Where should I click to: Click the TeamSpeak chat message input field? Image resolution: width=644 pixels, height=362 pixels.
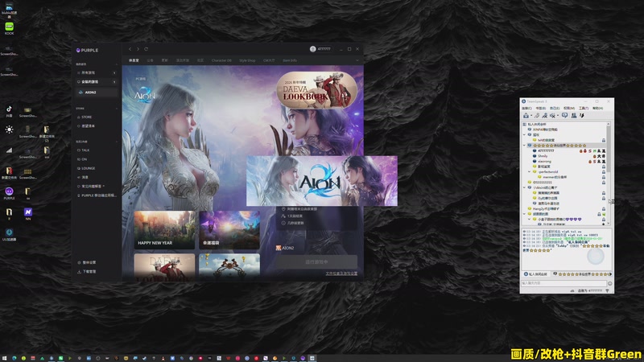coord(563,283)
